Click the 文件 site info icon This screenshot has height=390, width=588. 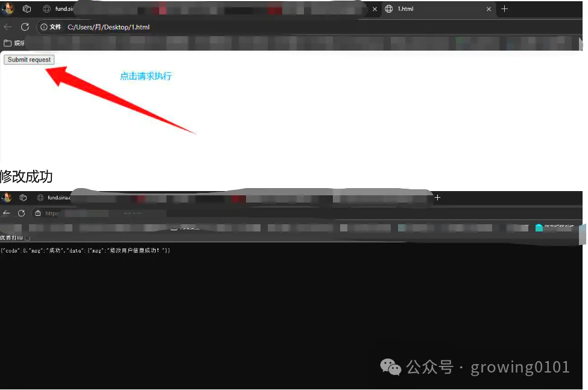pos(51,27)
